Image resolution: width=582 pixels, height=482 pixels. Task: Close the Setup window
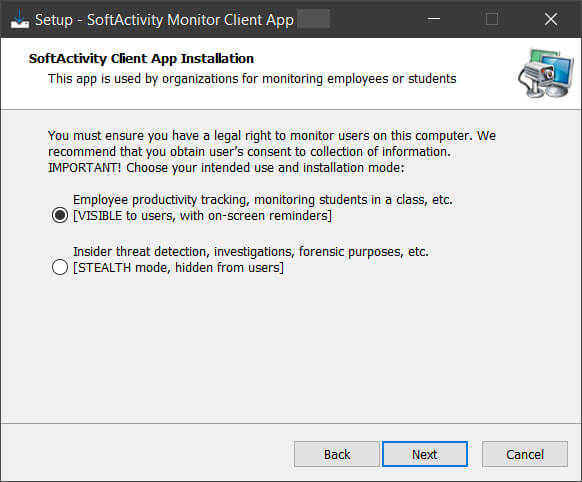551,19
